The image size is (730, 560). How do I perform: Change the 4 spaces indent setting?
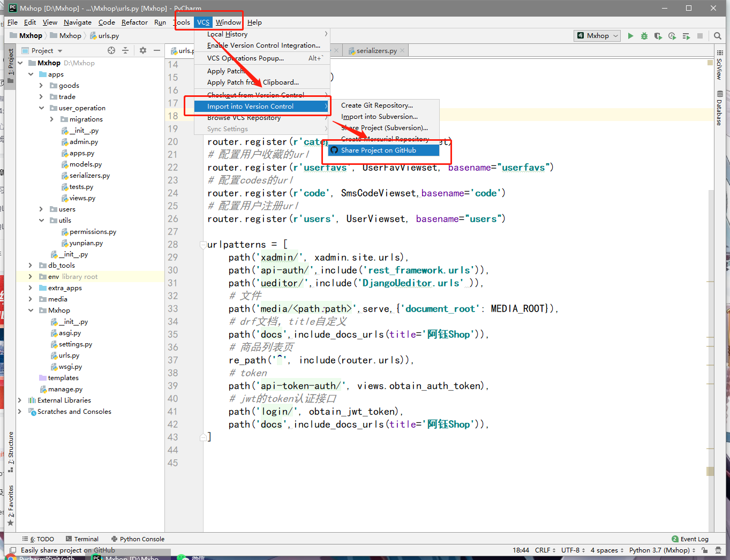tap(607, 550)
